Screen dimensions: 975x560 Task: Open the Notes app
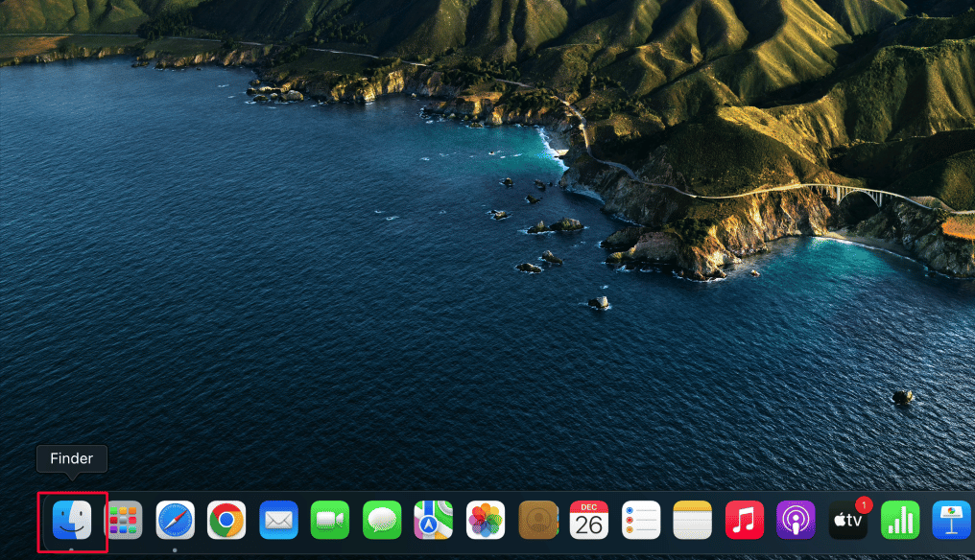692,520
